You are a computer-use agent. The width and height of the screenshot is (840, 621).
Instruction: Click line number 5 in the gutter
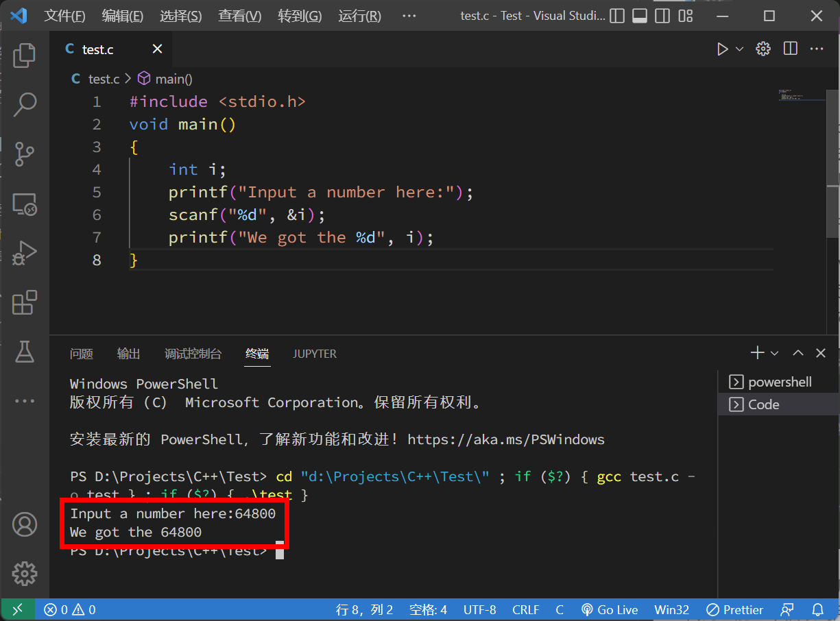click(96, 192)
